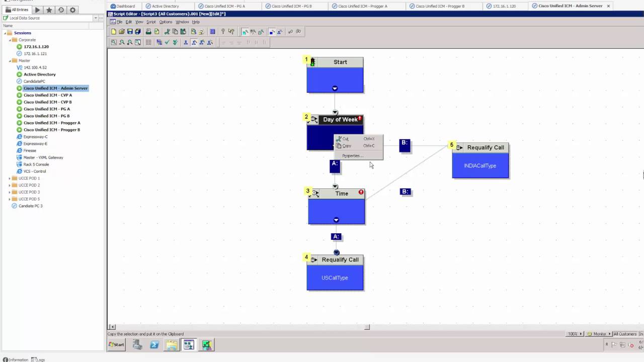The width and height of the screenshot is (644, 362).
Task: Select the 172.16.1.120 session entry
Action: 36,47
